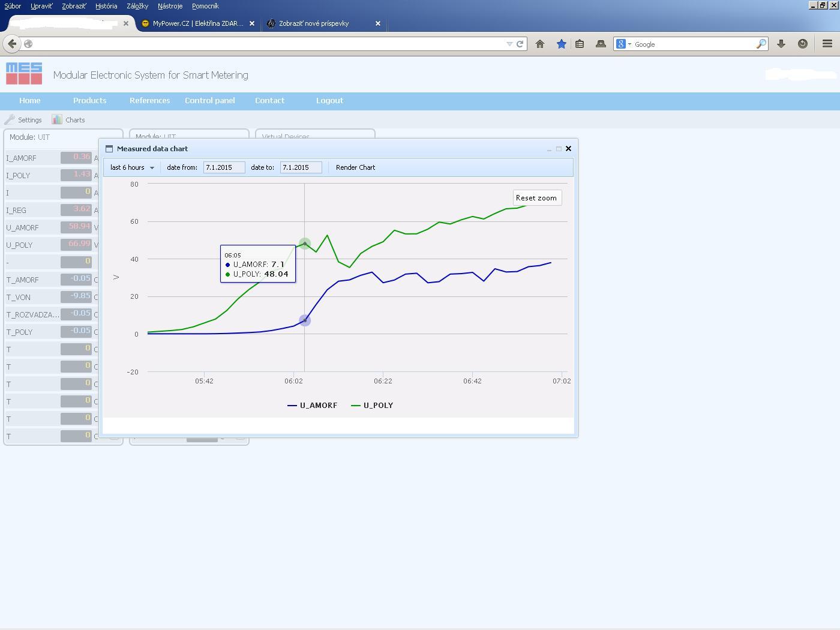Toggle U_AMORF series in chart legend
Viewport: 840px width, 630px height.
[313, 406]
